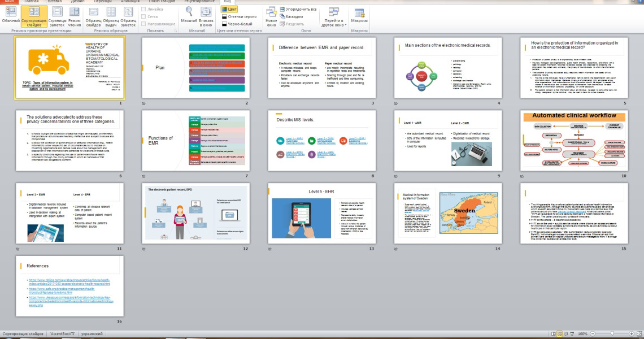Viewport: 644px width, 339px height.
Task: Click zoom level 100% button
Action: pyautogui.click(x=582, y=334)
